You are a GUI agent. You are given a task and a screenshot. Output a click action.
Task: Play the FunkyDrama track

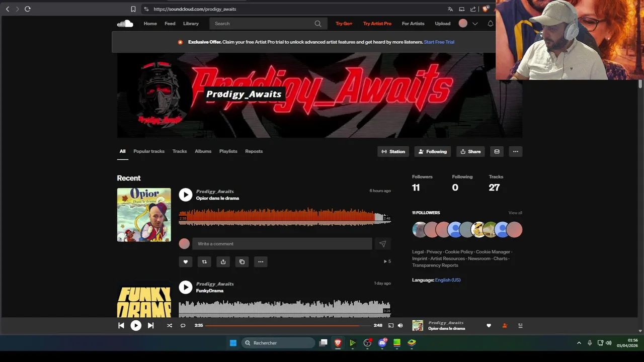coord(186,287)
